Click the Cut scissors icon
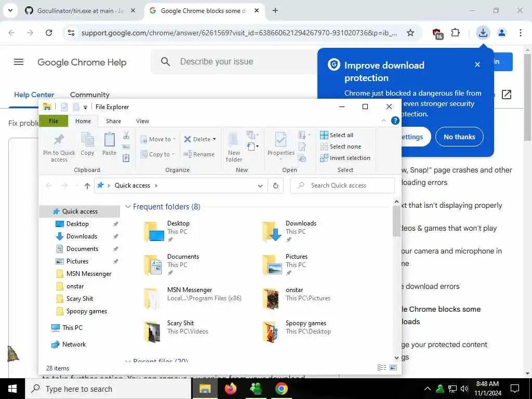 click(126, 136)
